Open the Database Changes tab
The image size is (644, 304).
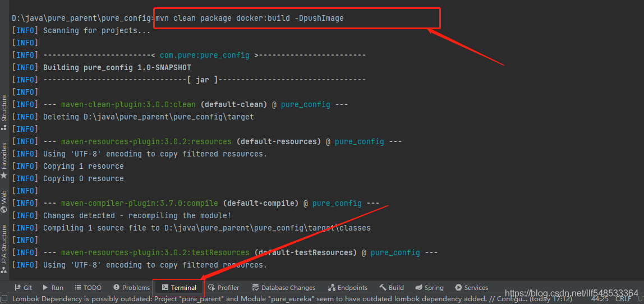click(283, 288)
